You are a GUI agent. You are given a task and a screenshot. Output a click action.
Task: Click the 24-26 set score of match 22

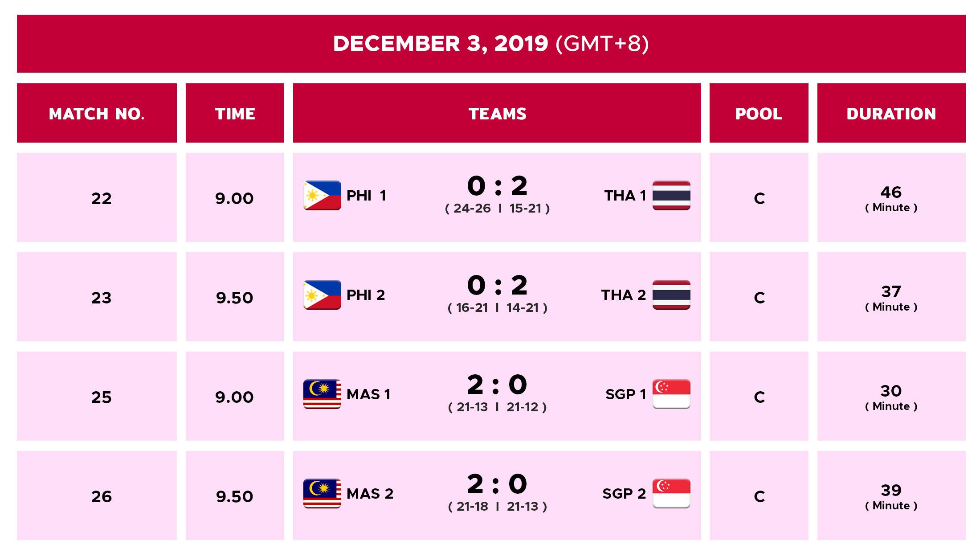[472, 208]
